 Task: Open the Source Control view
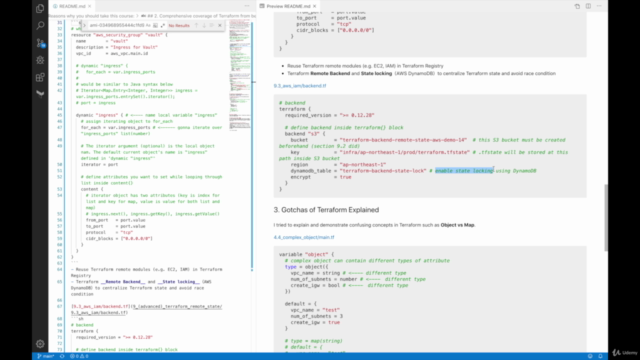click(x=40, y=43)
